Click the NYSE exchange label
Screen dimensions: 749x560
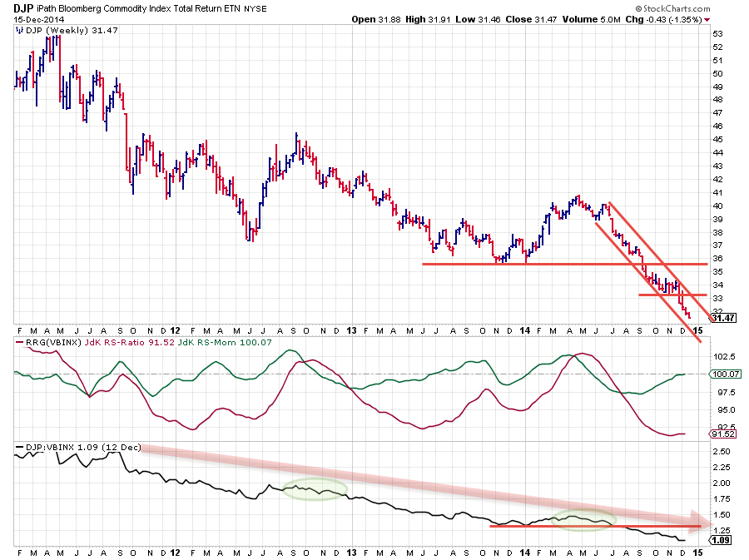coord(255,9)
